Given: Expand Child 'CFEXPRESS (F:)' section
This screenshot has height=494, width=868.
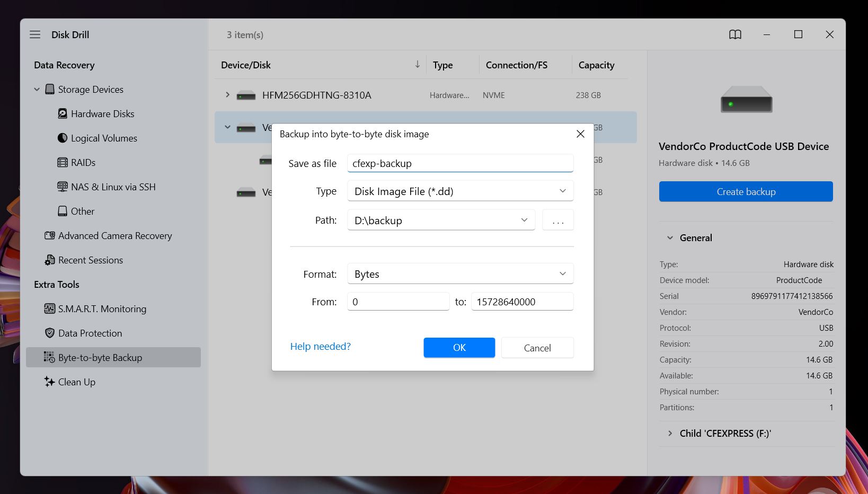Looking at the screenshot, I should click(670, 434).
